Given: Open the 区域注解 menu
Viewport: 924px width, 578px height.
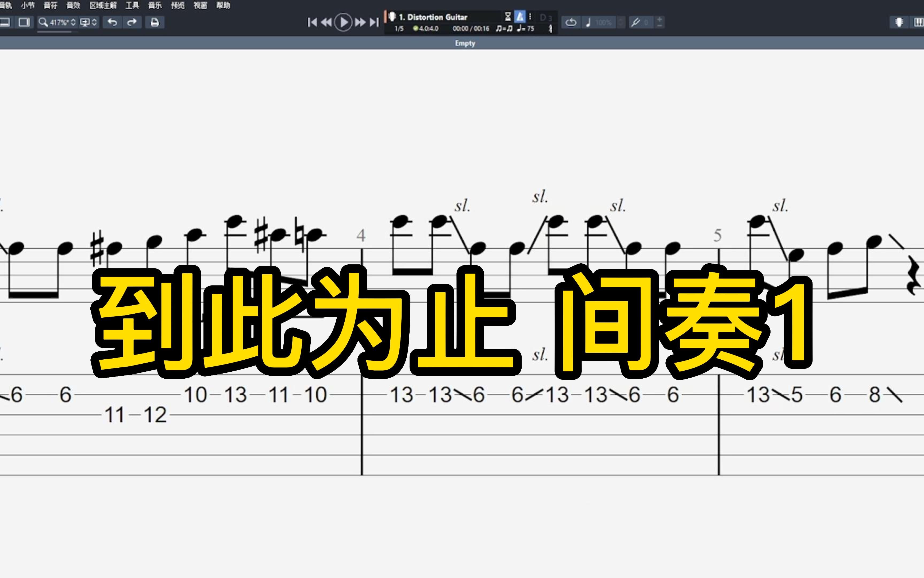Looking at the screenshot, I should click(x=103, y=5).
